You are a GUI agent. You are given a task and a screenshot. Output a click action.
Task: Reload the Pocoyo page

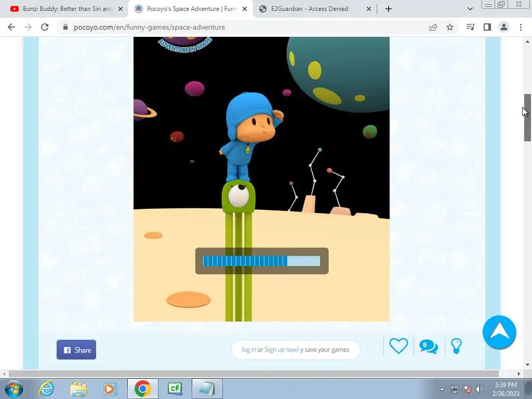tap(45, 27)
